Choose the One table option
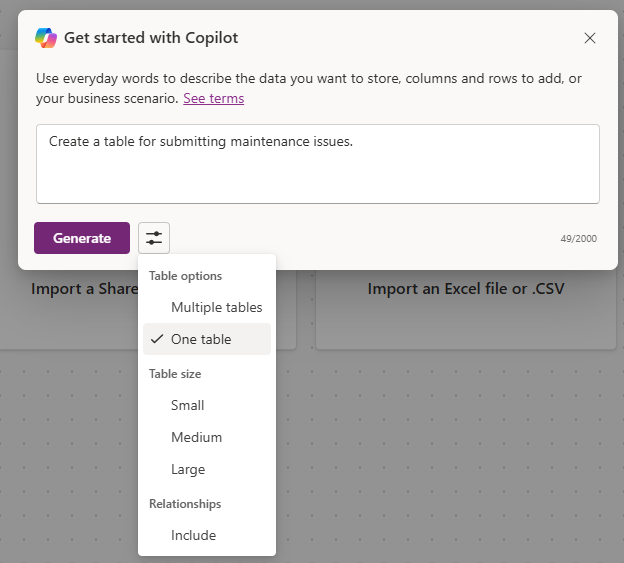 (x=207, y=339)
